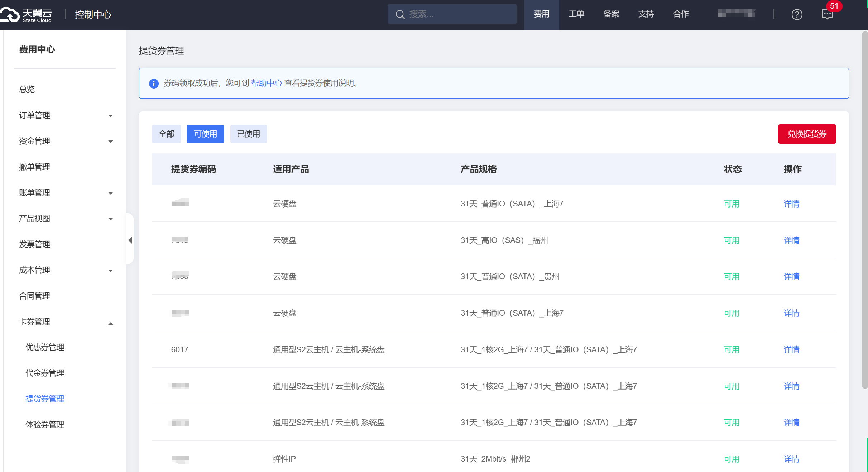Screen dimensions: 868x472
Task: Click the 产品规格 column header
Action: (478, 169)
